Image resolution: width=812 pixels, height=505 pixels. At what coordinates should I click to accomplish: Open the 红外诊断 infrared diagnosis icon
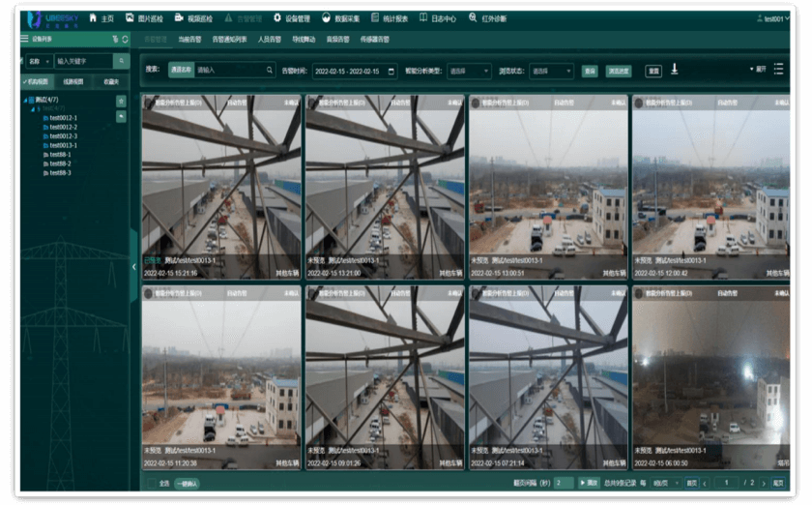[473, 18]
